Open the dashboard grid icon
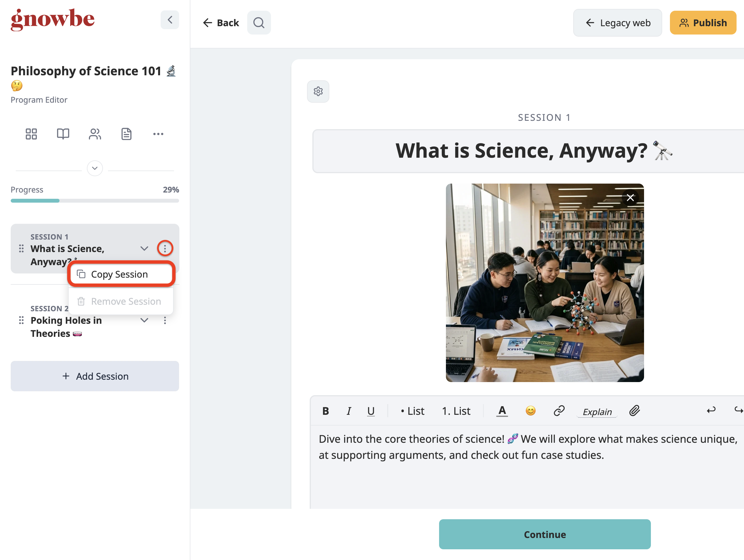The width and height of the screenshot is (744, 560). pos(31,134)
